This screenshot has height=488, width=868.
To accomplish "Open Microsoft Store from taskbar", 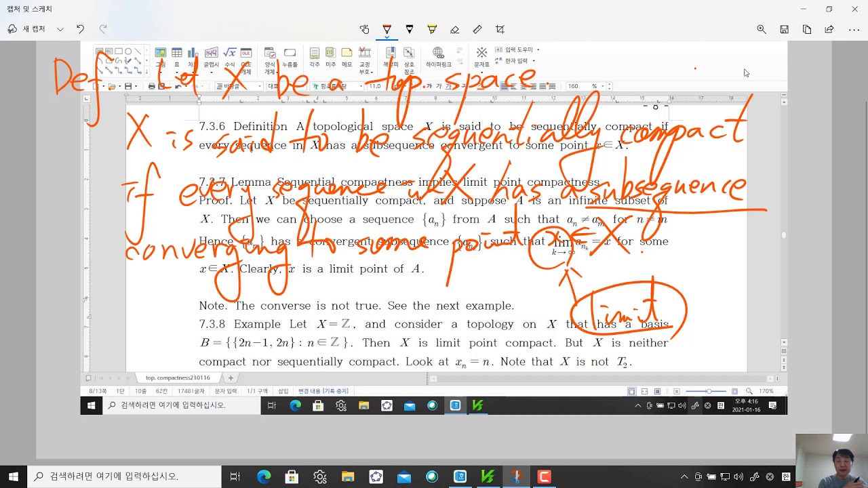I will point(292,476).
